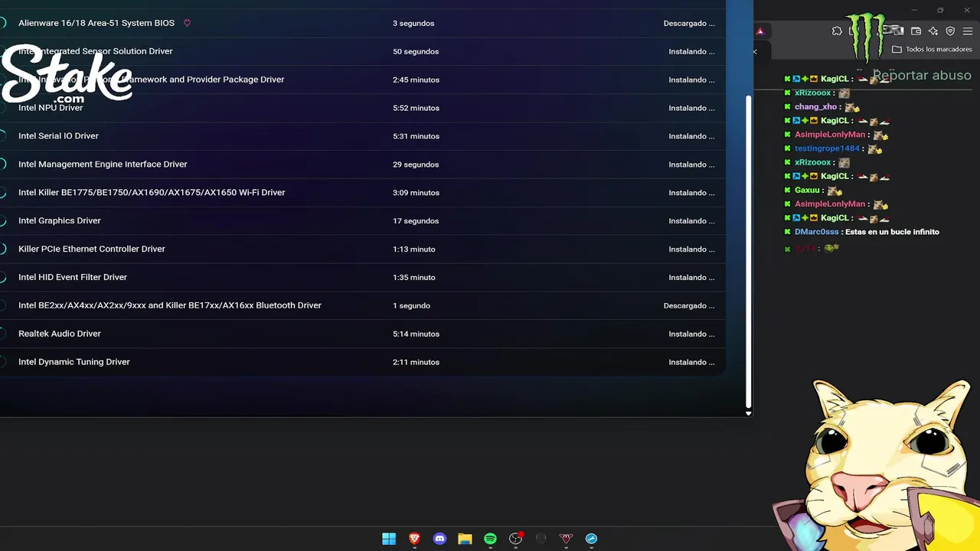Select Alienware 16/18 Area-51 System BIOS row
Screen dimensions: 980x551
pyautogui.click(x=362, y=23)
